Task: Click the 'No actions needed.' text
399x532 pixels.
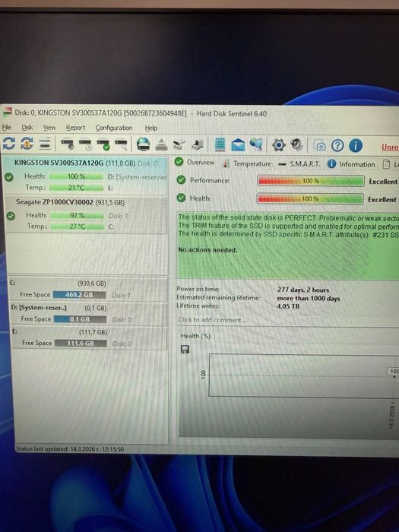Action: pyautogui.click(x=207, y=250)
